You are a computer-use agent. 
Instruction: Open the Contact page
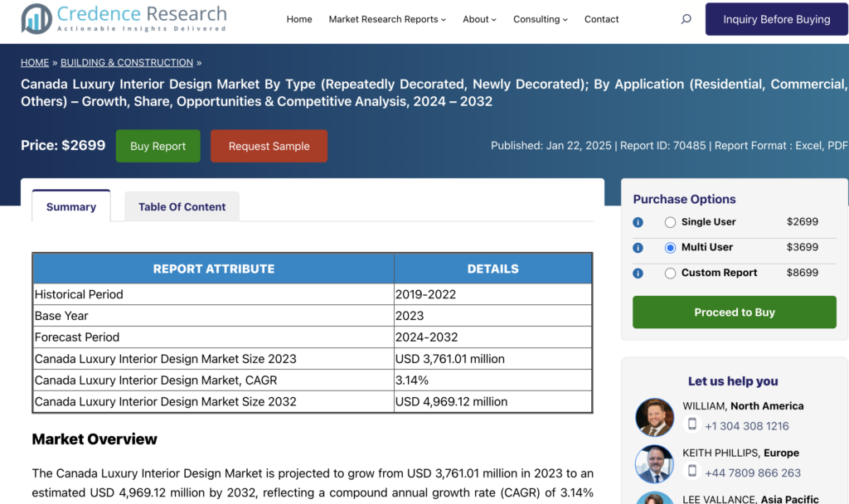[601, 20]
